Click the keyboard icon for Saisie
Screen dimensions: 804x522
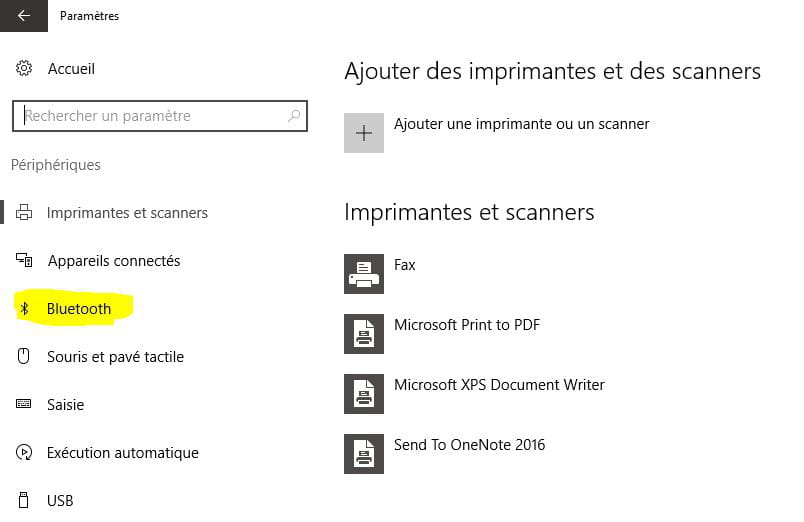tap(24, 404)
